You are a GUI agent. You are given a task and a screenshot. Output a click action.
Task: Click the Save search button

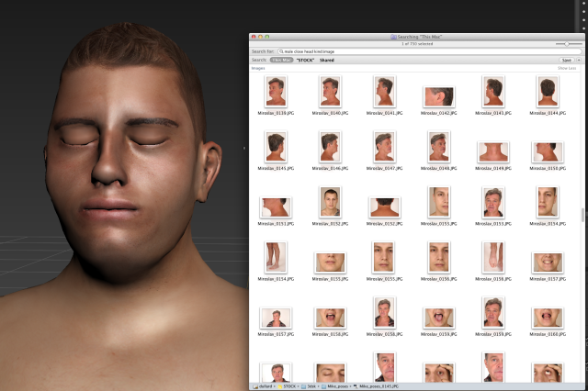(566, 60)
